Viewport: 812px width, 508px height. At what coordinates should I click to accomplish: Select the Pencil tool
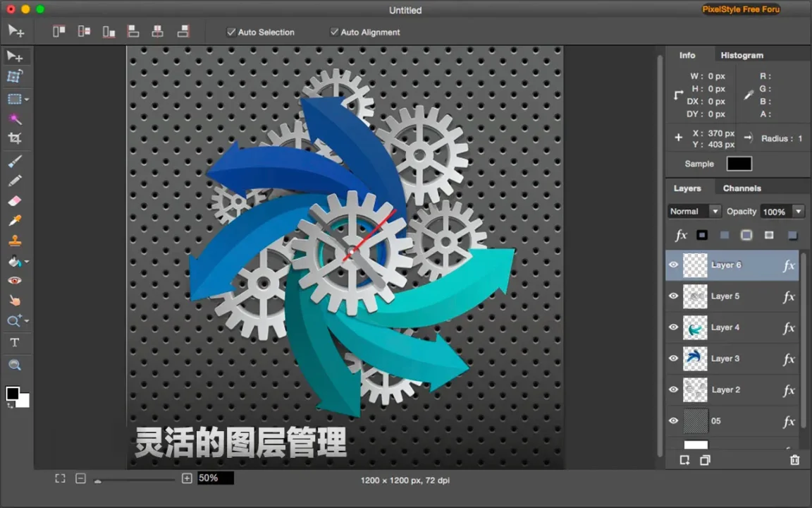pyautogui.click(x=15, y=181)
